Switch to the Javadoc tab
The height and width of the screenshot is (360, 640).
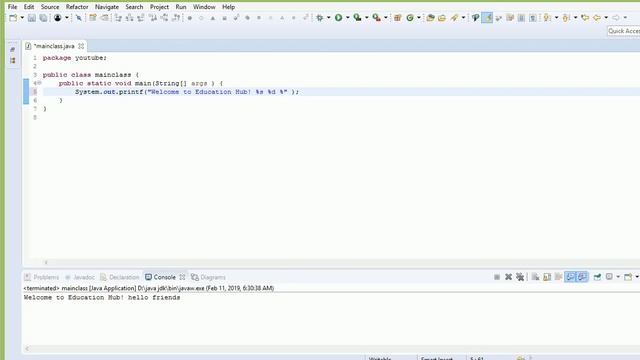[x=80, y=277]
